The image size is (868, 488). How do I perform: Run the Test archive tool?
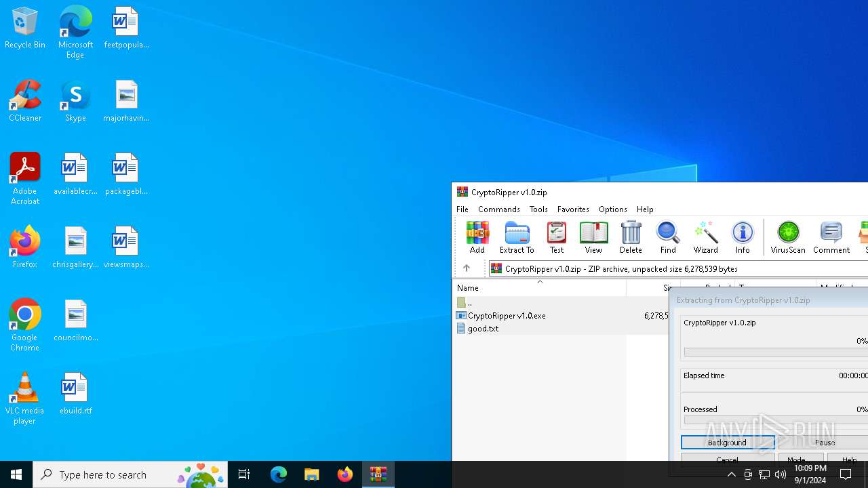556,237
